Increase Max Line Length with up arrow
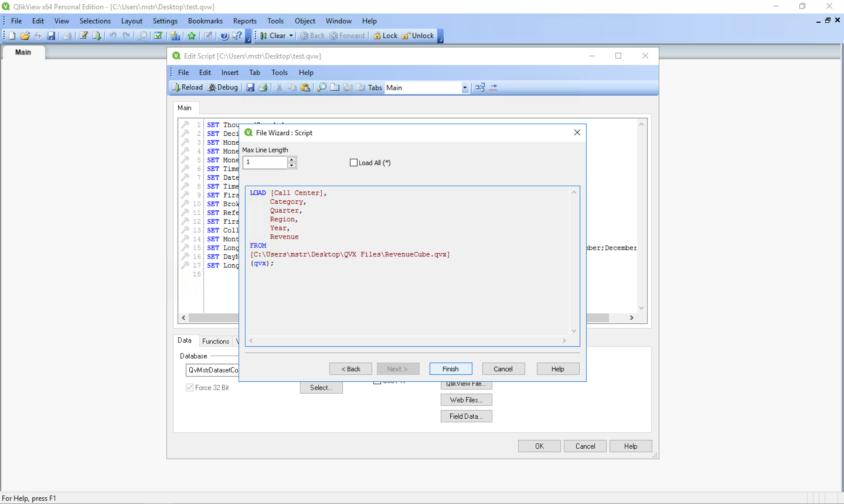Viewport: 844px width, 504px height. pos(292,159)
